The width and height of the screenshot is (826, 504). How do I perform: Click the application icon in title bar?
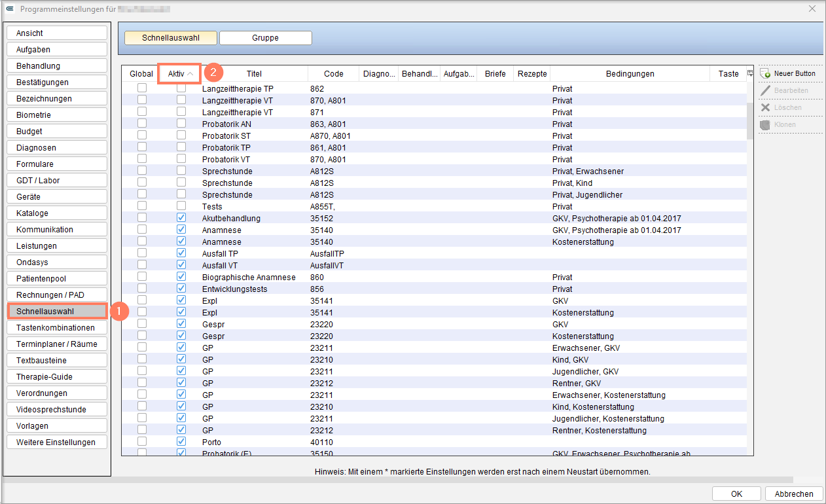point(10,9)
